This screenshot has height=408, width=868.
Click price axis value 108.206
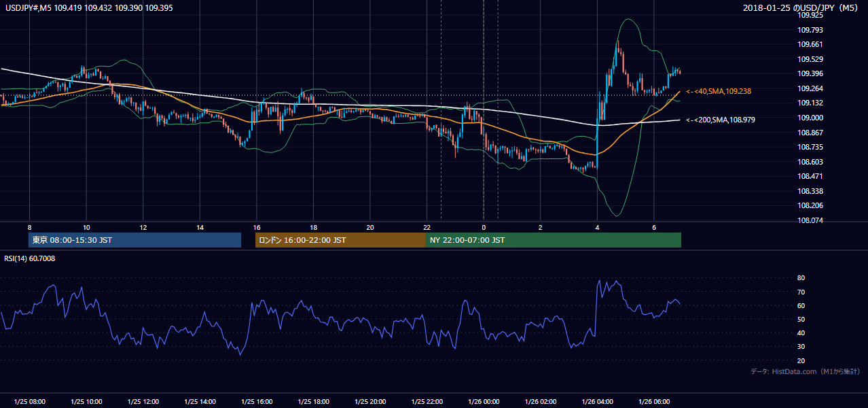[x=810, y=205]
